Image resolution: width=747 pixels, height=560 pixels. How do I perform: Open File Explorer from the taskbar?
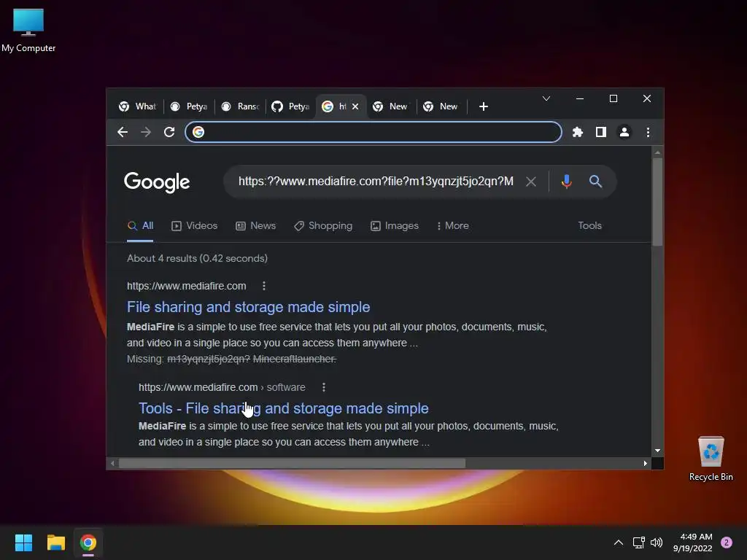[x=55, y=542]
